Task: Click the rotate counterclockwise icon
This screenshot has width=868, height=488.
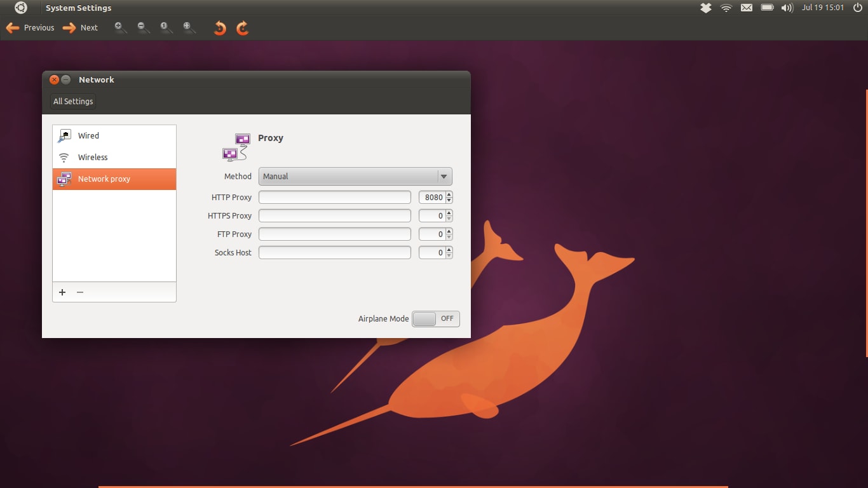Action: pos(220,28)
